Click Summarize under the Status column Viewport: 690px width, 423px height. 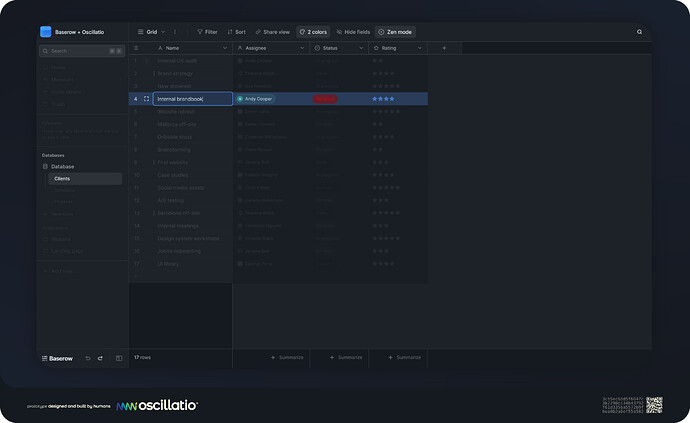346,357
